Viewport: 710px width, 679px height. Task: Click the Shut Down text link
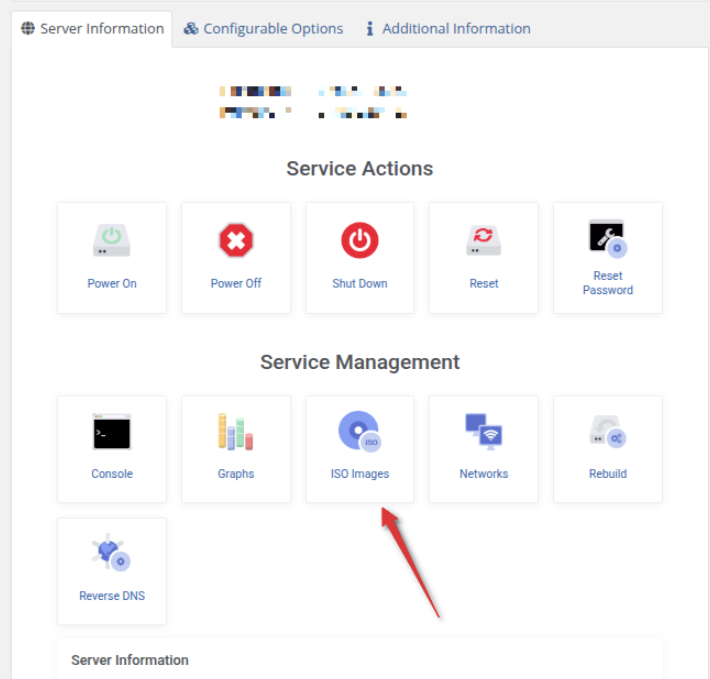pos(360,283)
